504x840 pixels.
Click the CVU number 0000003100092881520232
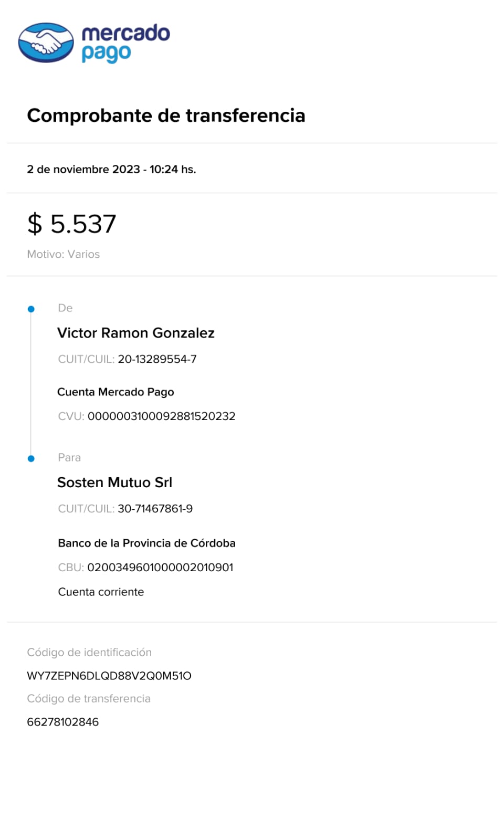(161, 416)
